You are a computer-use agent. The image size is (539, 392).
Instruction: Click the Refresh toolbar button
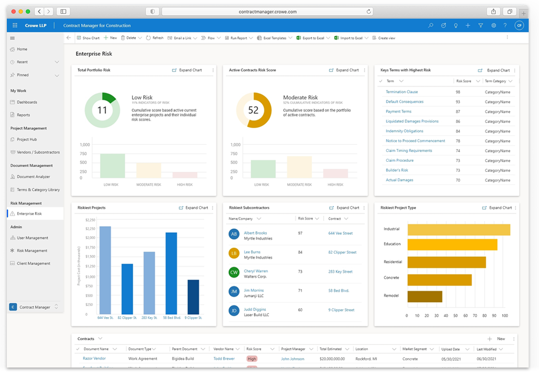155,38
